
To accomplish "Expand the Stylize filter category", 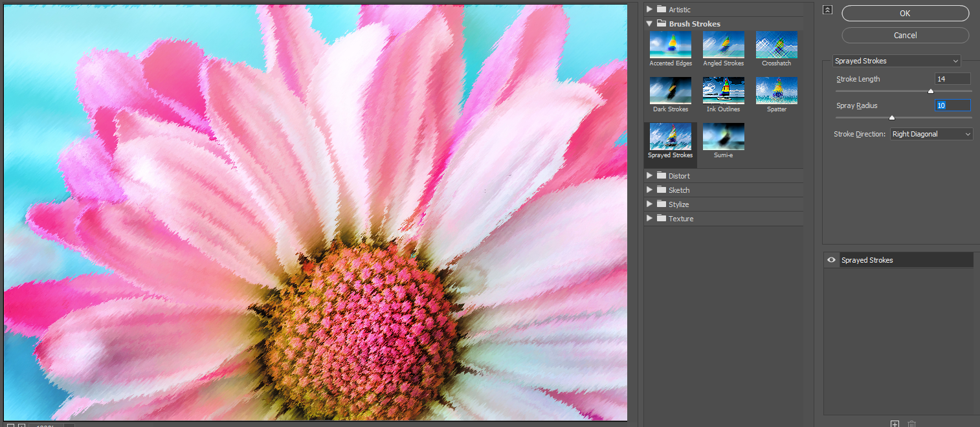I will [649, 204].
